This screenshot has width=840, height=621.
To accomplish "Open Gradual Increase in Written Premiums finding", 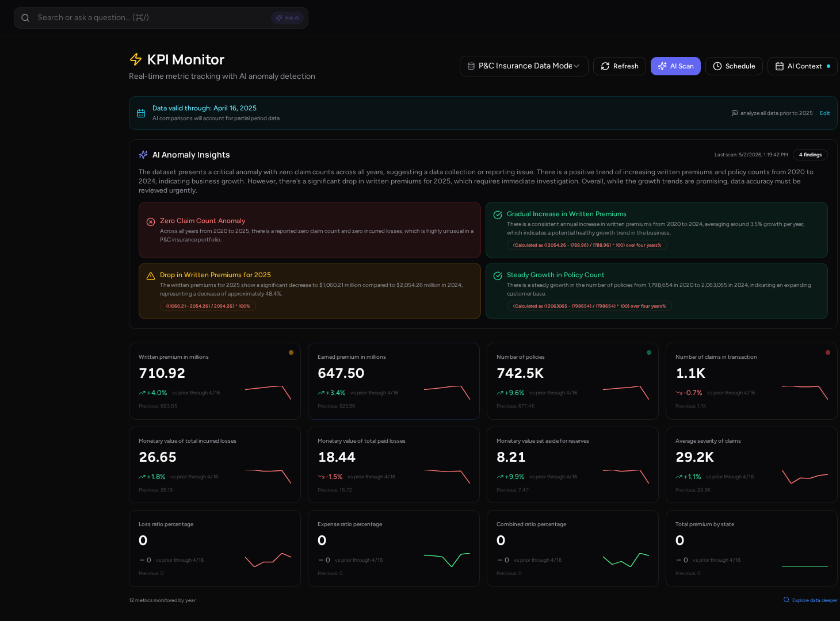I will [656, 230].
